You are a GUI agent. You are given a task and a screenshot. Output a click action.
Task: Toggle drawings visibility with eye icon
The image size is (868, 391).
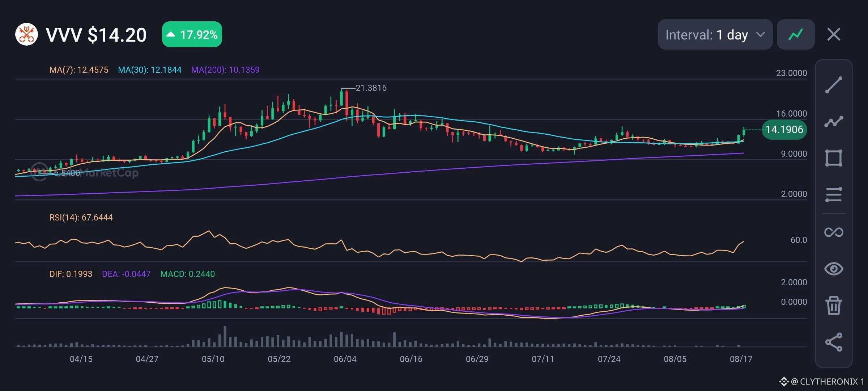click(x=834, y=269)
